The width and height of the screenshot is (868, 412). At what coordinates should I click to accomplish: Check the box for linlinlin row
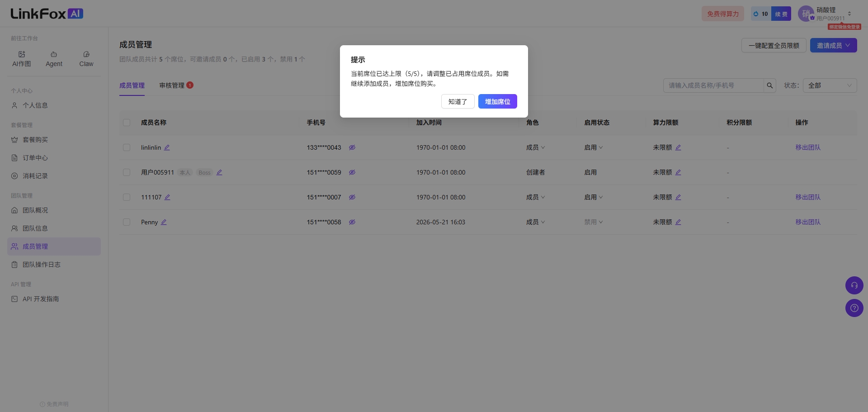coord(127,147)
